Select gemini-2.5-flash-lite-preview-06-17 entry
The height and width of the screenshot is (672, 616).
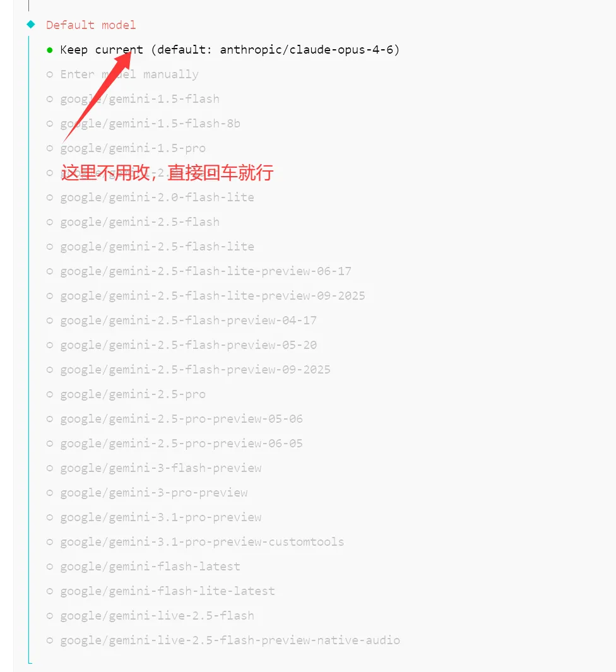point(199,271)
